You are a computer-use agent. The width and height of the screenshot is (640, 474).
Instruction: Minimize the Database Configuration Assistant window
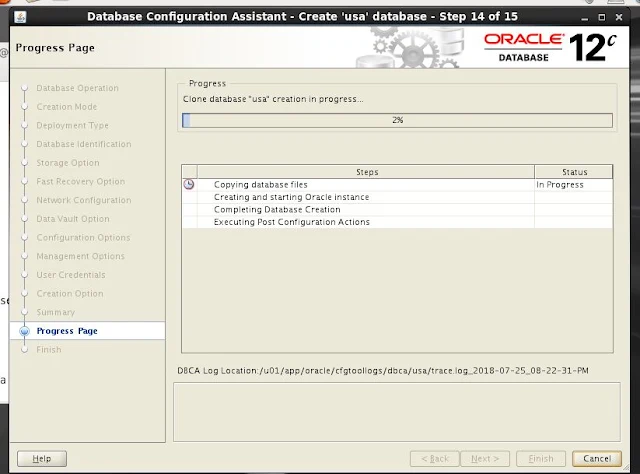tap(584, 18)
